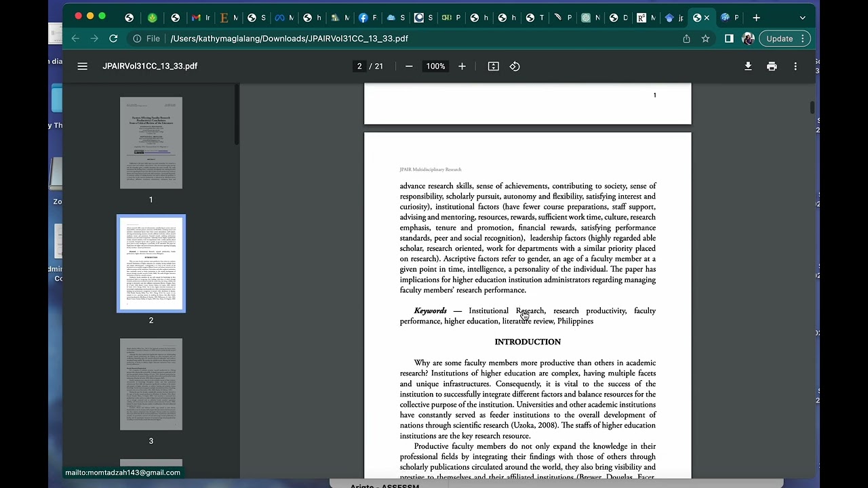Close the active PDF tab
Screen dimensions: 868x488
[x=707, y=18]
